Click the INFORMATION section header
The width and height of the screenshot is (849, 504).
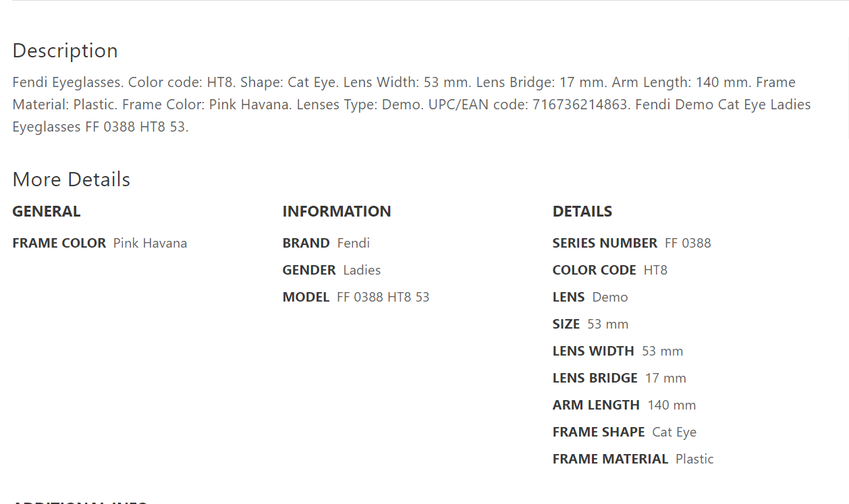click(336, 211)
